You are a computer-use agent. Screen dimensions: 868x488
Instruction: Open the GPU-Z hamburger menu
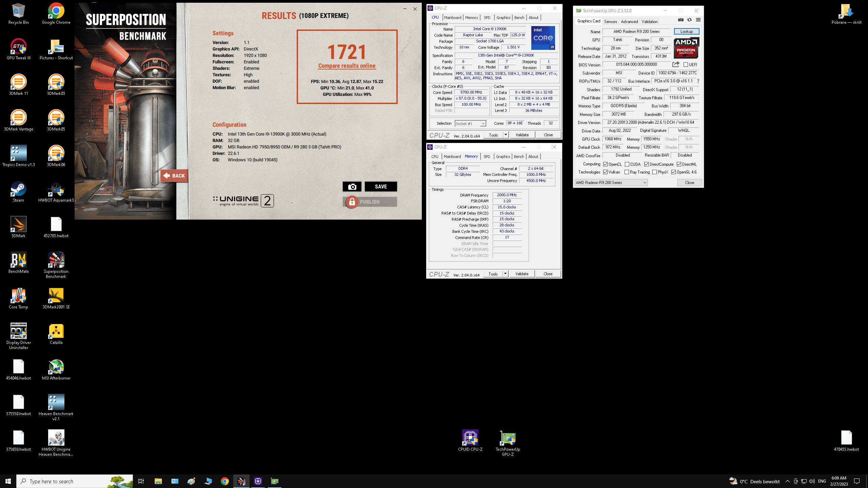coord(698,20)
